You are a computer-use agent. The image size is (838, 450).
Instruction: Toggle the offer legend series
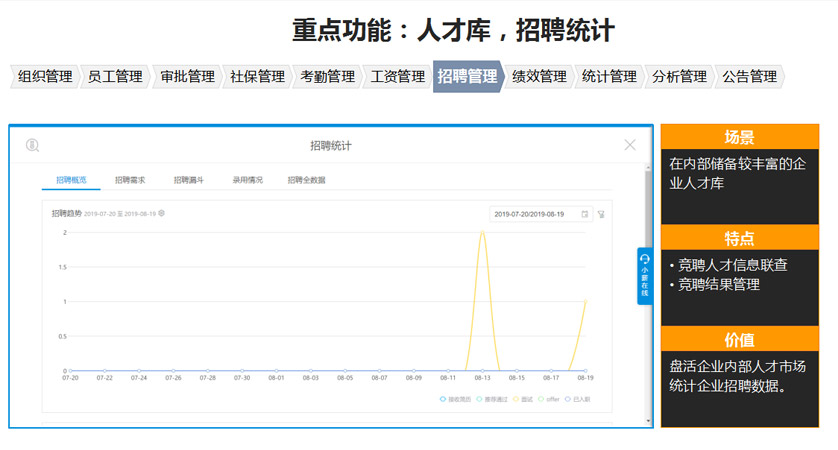548,398
